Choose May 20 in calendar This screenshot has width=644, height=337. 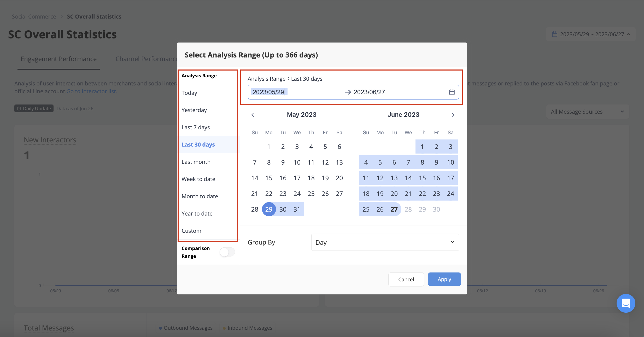point(339,178)
